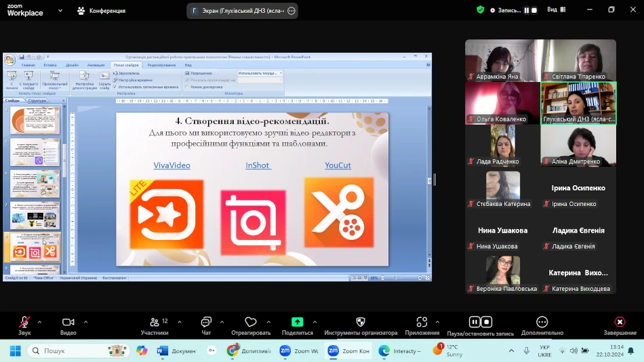Open Инструменты организатора shield icon
The image size is (644, 362).
pyautogui.click(x=361, y=322)
